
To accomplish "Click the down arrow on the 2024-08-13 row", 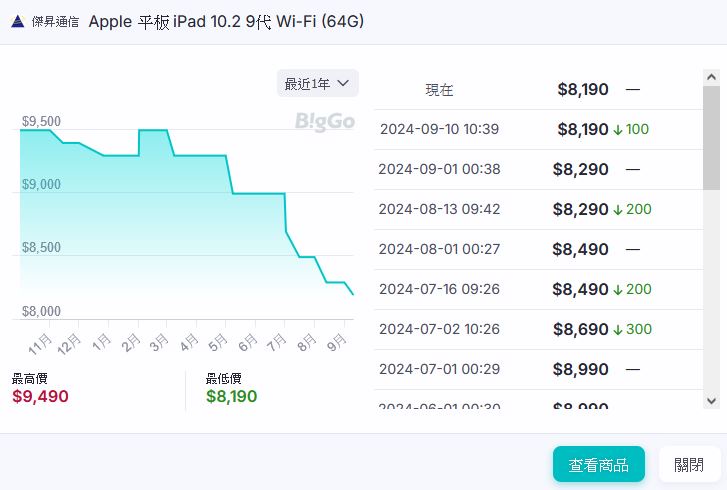I will (618, 209).
